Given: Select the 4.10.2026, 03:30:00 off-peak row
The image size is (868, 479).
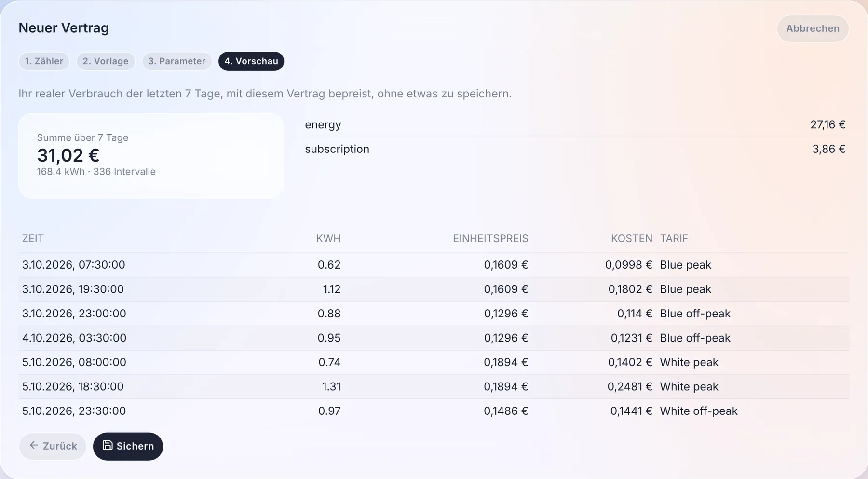Looking at the screenshot, I should 434,338.
